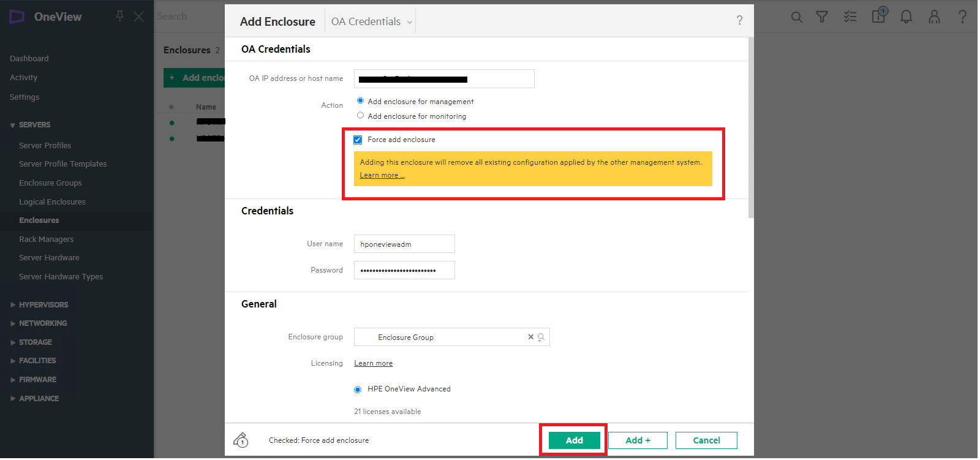Select Enclosures menu item
Screen dimensions: 980x460
(39, 221)
